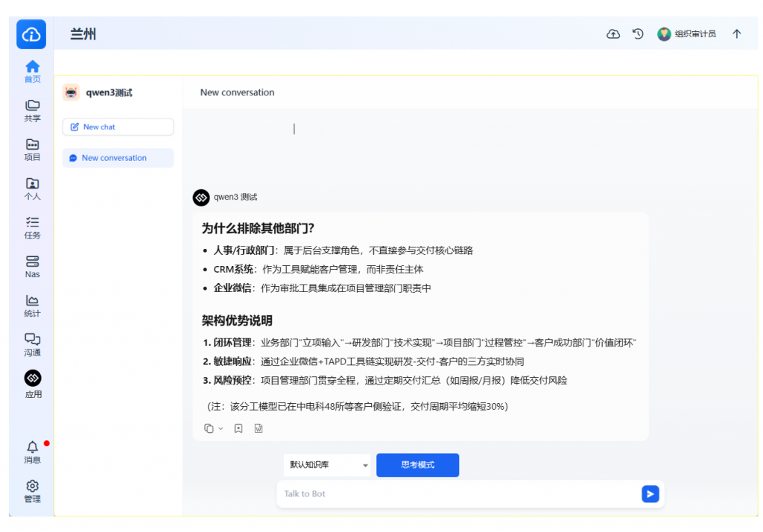Bookmark the bot response
This screenshot has width=763, height=532.
238,428
